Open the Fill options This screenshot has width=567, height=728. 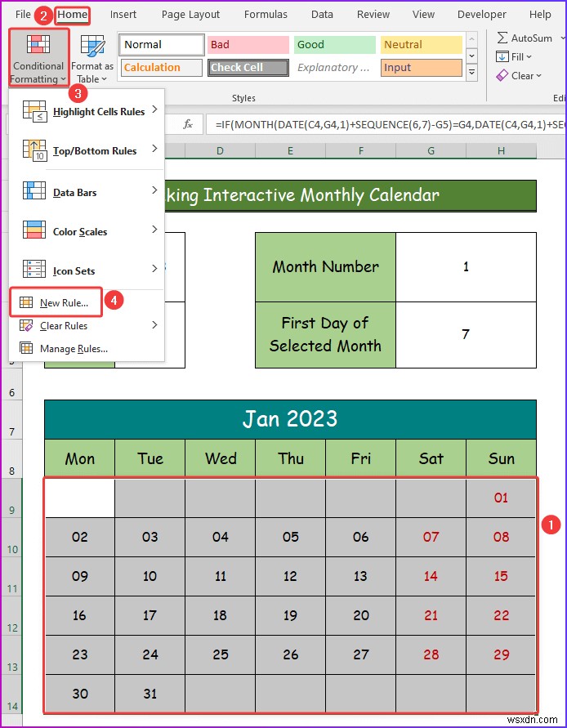[x=514, y=57]
